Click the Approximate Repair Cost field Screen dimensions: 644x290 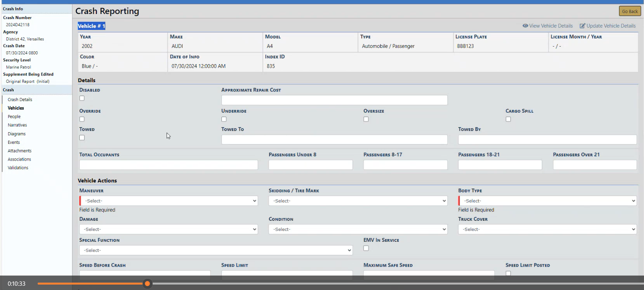coord(334,100)
